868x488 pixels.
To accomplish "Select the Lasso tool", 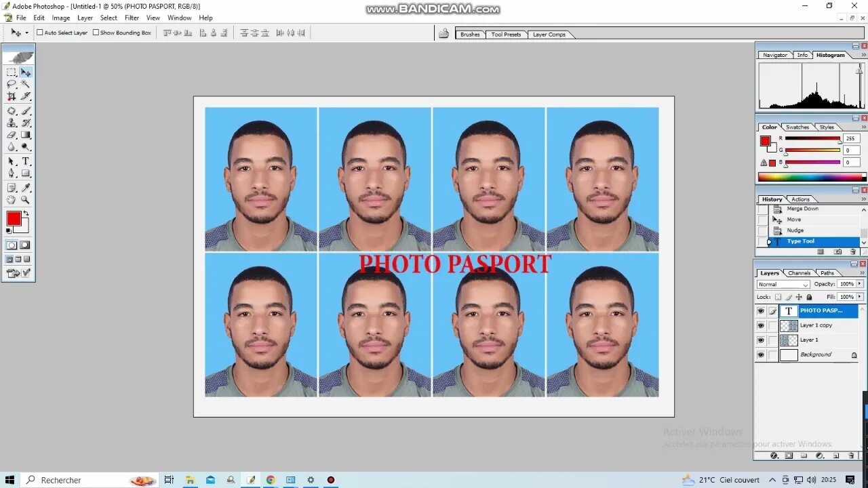I will [12, 84].
